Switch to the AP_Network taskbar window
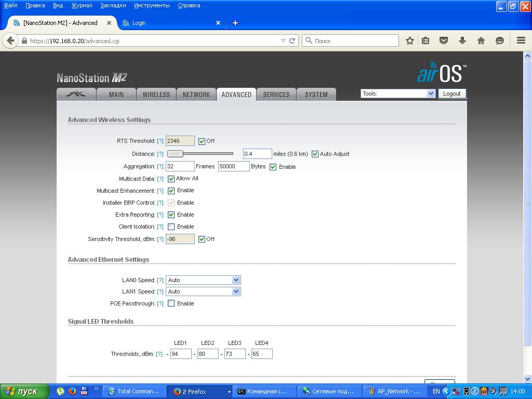Screen dimensions: 532x399 [395, 391]
